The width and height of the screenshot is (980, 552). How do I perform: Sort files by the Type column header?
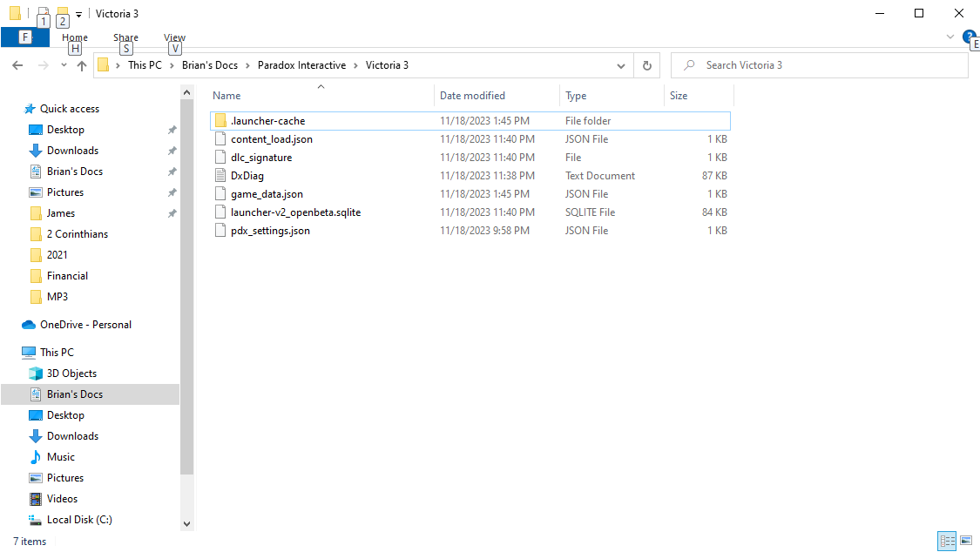coord(612,96)
